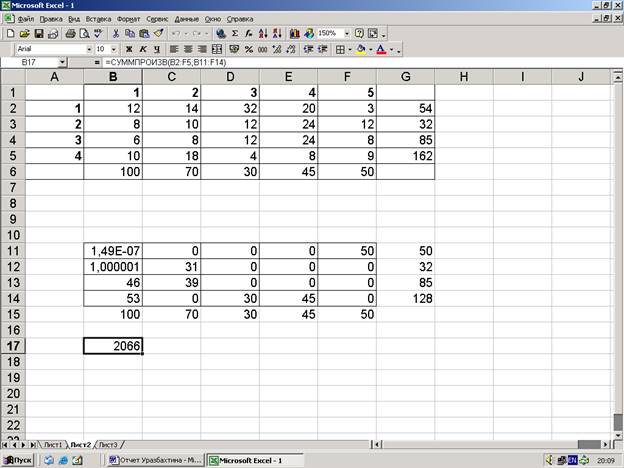Go to the first sheet navigation arrow
Image resolution: width=624 pixels, height=468 pixels.
point(5,445)
